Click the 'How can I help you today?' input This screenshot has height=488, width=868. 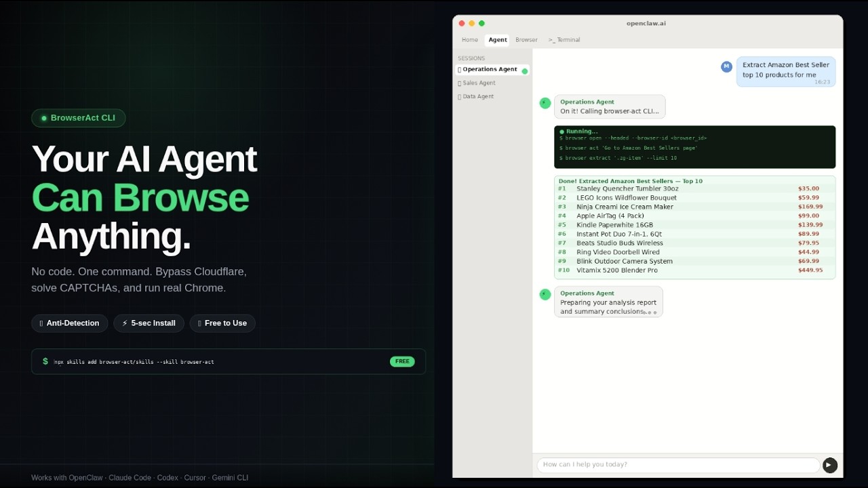click(x=678, y=465)
